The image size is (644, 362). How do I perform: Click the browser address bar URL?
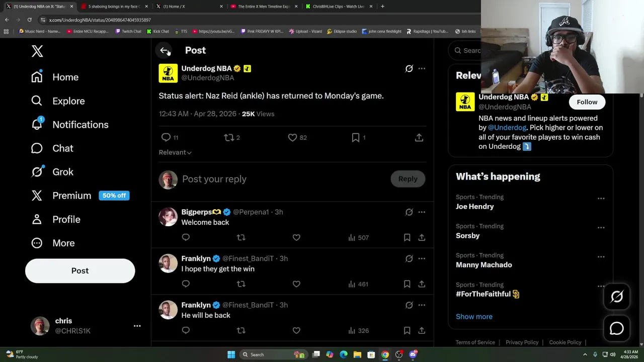100,20
